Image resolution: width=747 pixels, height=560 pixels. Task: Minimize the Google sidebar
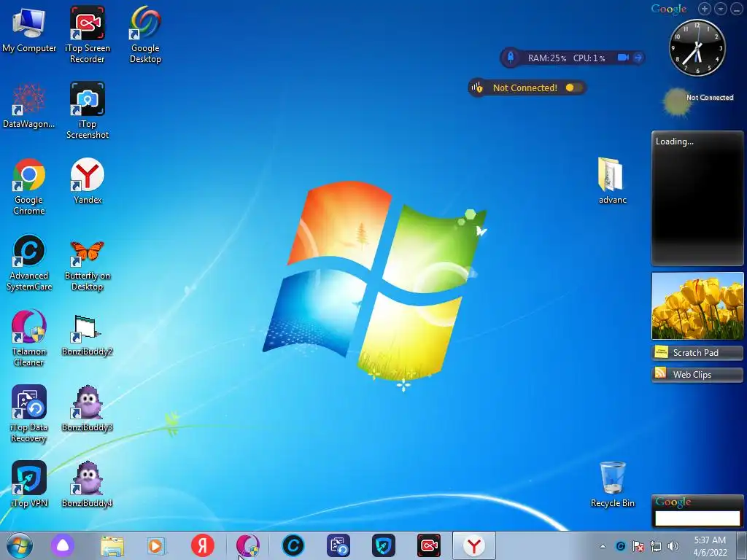click(737, 9)
